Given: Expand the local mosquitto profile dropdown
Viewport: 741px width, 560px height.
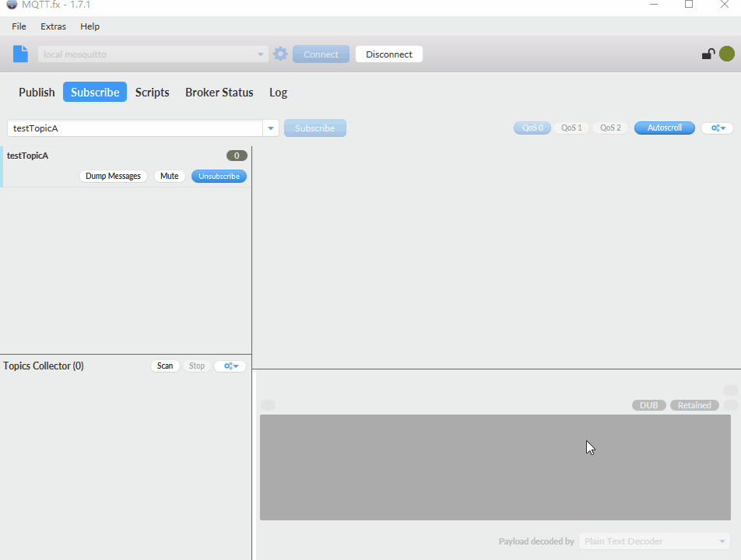Looking at the screenshot, I should pos(260,54).
